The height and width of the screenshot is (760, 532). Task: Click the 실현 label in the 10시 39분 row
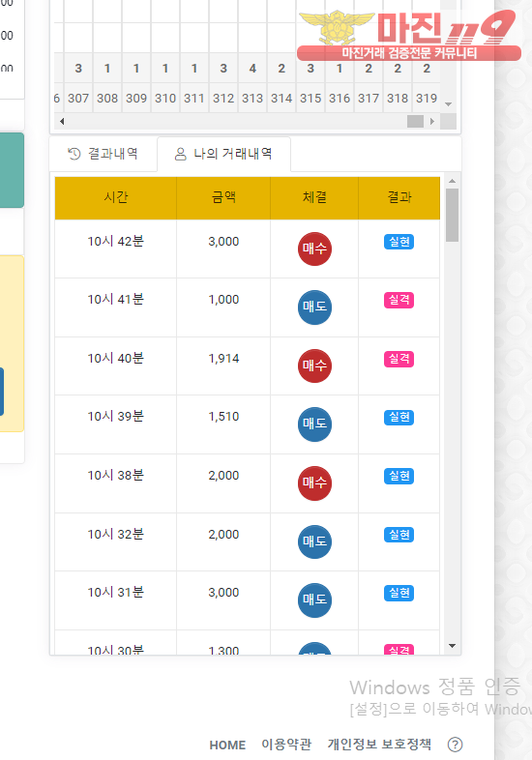pos(399,418)
